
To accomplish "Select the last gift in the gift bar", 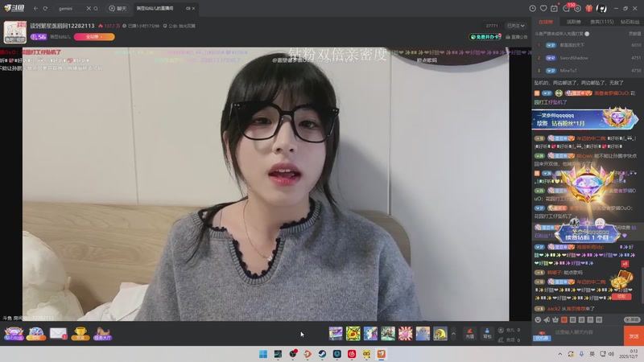I will pyautogui.click(x=440, y=333).
